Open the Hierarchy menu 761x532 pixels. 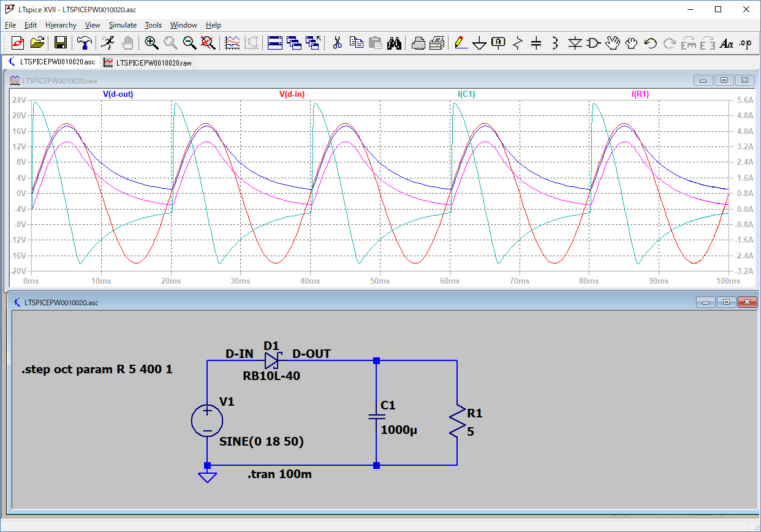(61, 25)
